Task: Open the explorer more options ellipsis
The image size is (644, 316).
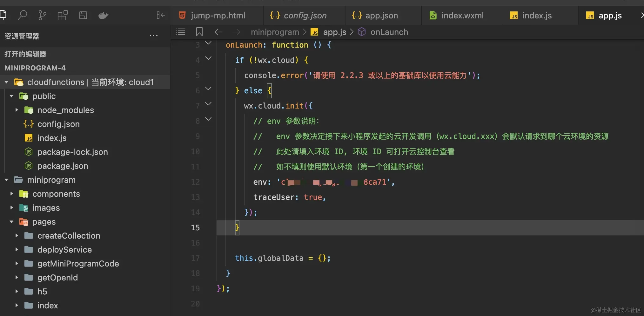Action: (x=154, y=36)
